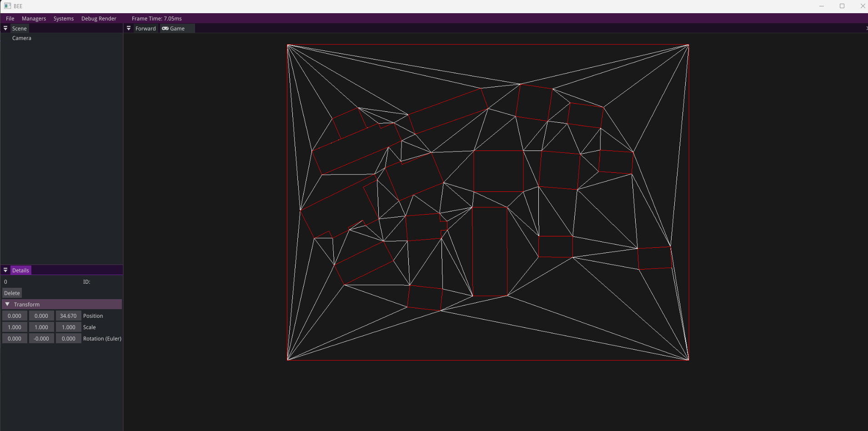Switch to the Forward viewport tab
Viewport: 868px width, 431px height.
(x=145, y=28)
